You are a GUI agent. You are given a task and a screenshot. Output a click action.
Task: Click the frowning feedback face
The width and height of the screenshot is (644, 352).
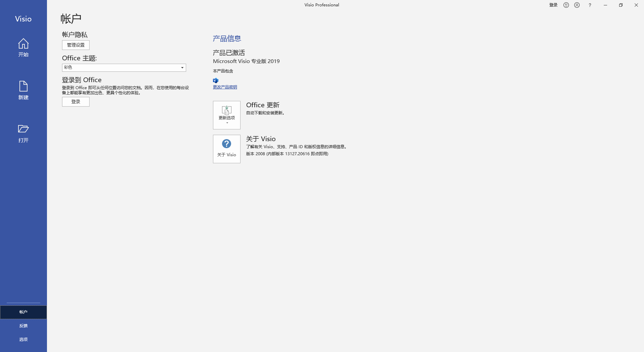click(x=577, y=5)
